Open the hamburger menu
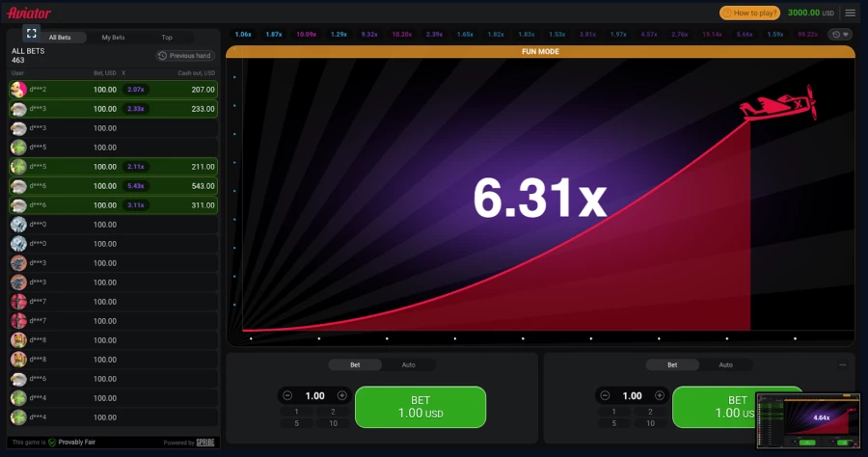Viewport: 868px width, 457px height. tap(850, 13)
